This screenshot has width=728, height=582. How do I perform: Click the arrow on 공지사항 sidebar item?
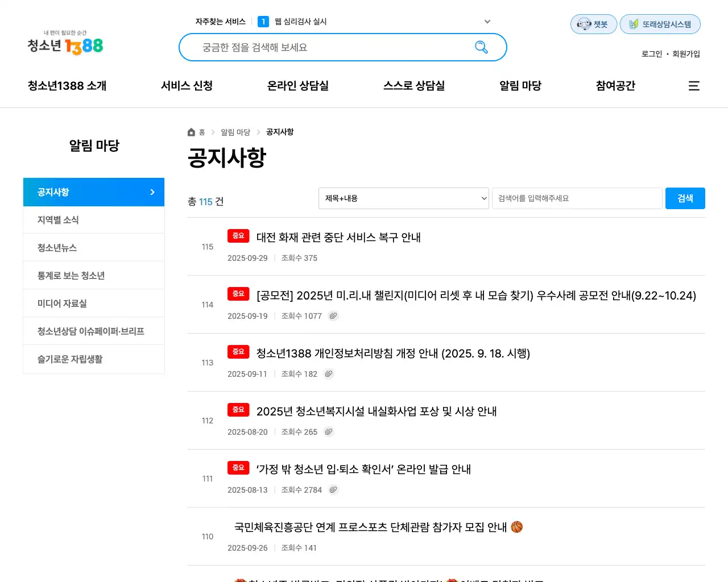[152, 192]
